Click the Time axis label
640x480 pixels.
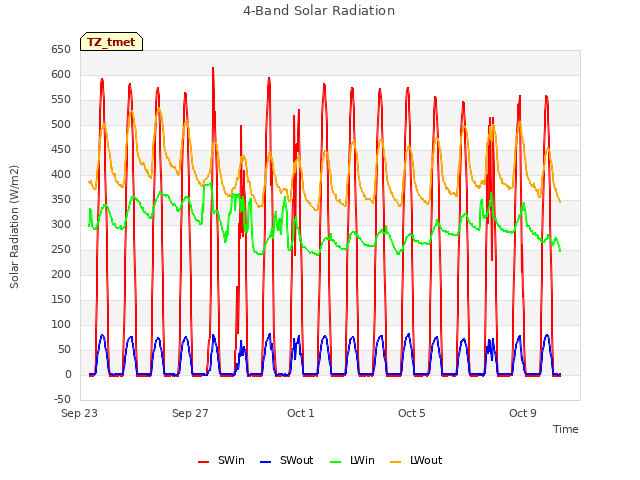[x=566, y=429]
